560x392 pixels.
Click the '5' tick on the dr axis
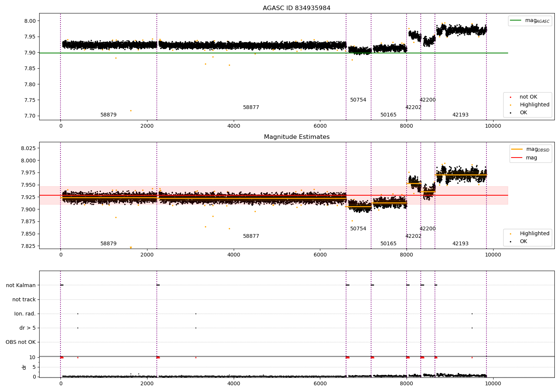tap(34, 367)
